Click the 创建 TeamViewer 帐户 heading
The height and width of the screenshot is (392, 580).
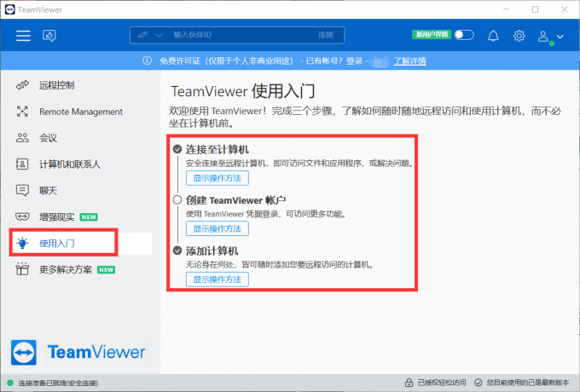pos(235,200)
